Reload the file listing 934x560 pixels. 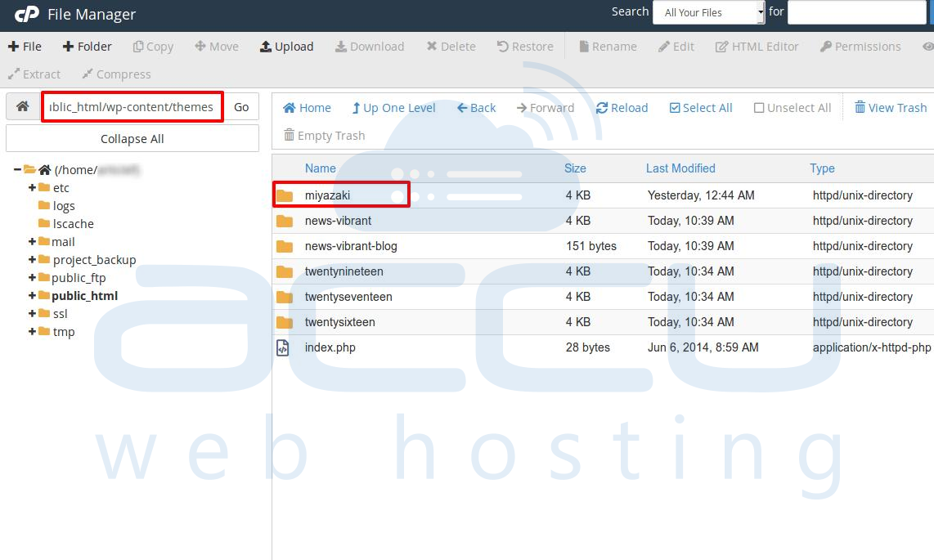click(622, 108)
